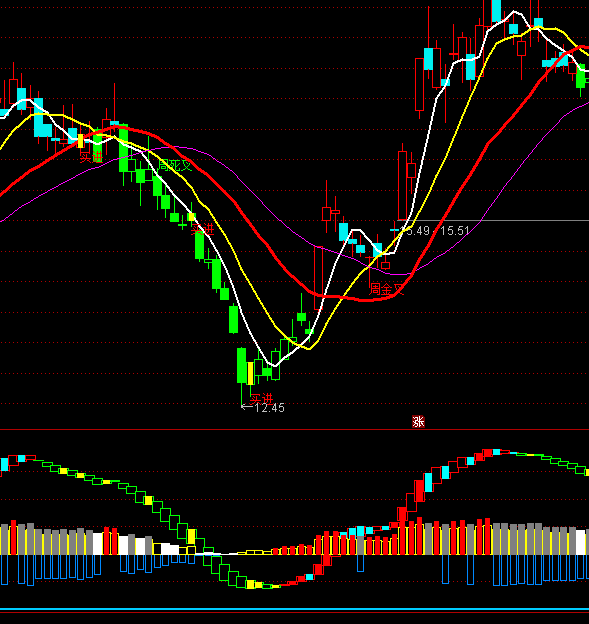
Task: Click the 买进 signal beside 12.45 low
Action: [x=261, y=398]
